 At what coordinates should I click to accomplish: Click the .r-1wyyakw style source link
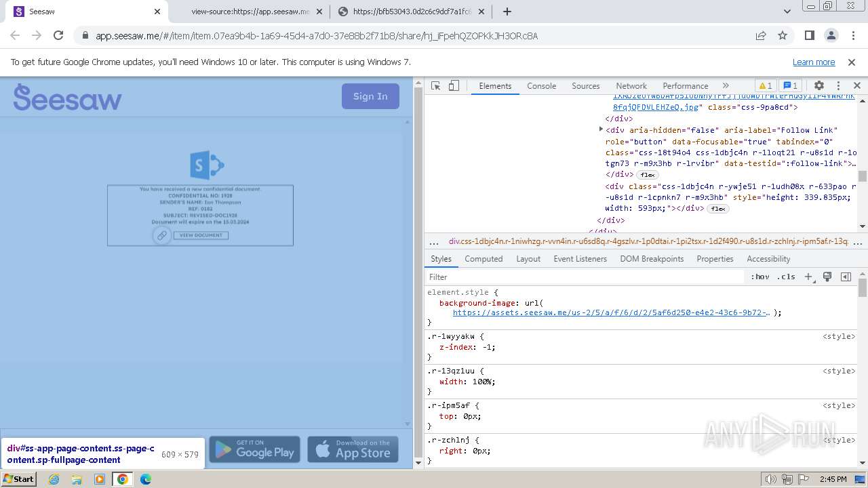(839, 336)
